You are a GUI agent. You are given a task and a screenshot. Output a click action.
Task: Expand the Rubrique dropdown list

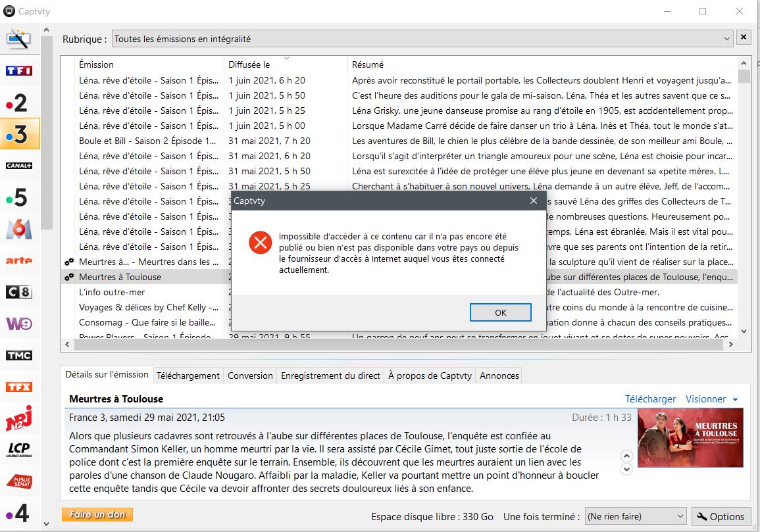726,39
